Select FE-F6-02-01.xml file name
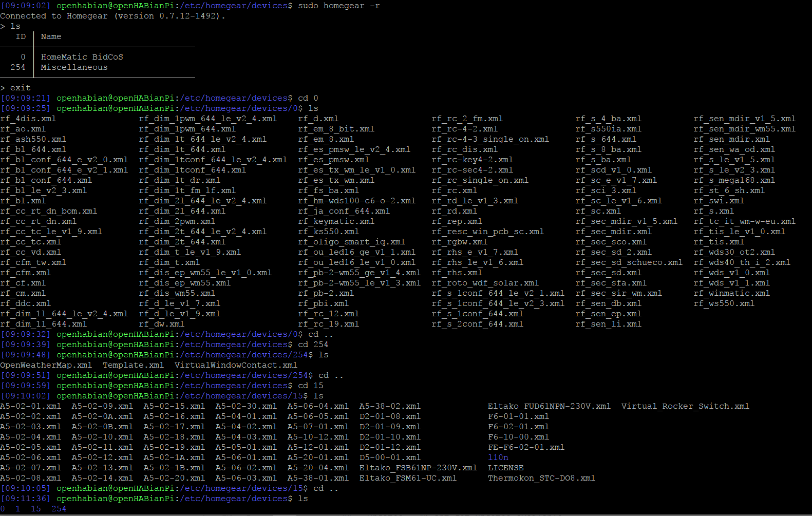Screen dimensions: 812x516 pyautogui.click(x=526, y=447)
